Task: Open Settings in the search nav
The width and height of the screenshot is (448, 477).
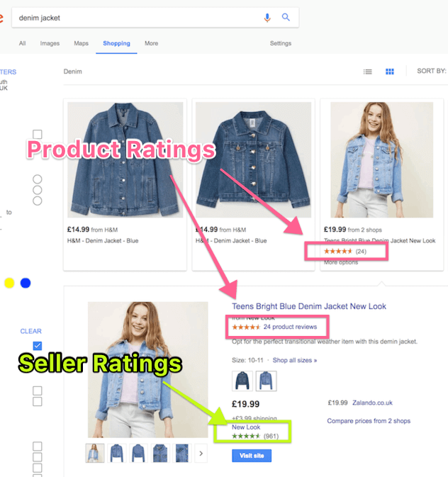Action: pos(280,43)
